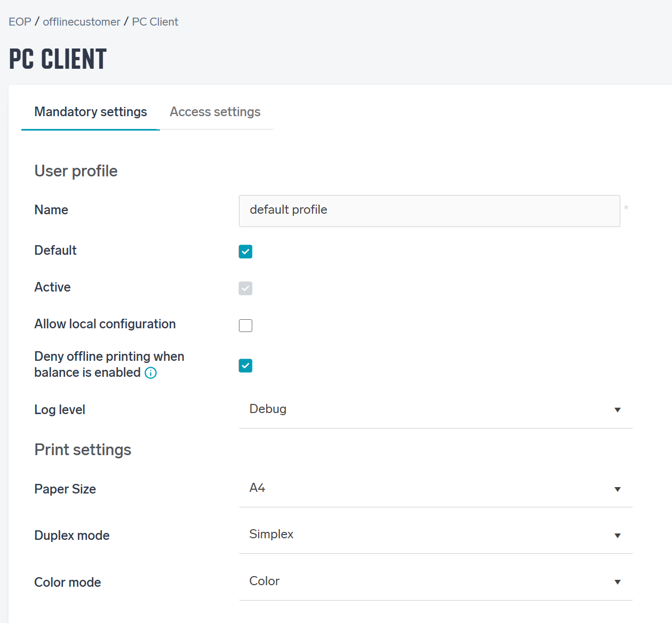Click the info icon beside balance is enabled
The width and height of the screenshot is (672, 623).
click(x=150, y=373)
